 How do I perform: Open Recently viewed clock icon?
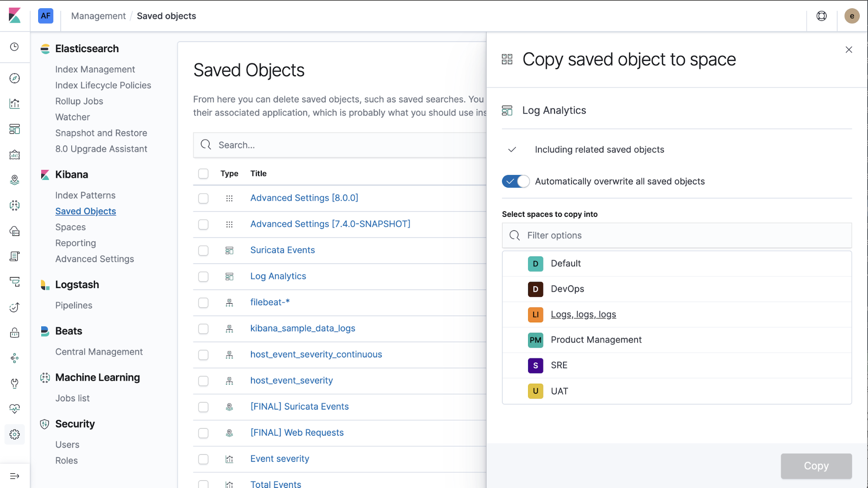point(15,46)
